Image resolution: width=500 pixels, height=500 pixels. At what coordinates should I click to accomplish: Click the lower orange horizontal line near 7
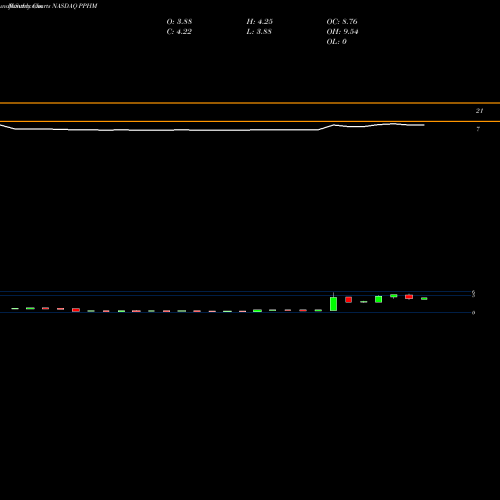pyautogui.click(x=250, y=121)
